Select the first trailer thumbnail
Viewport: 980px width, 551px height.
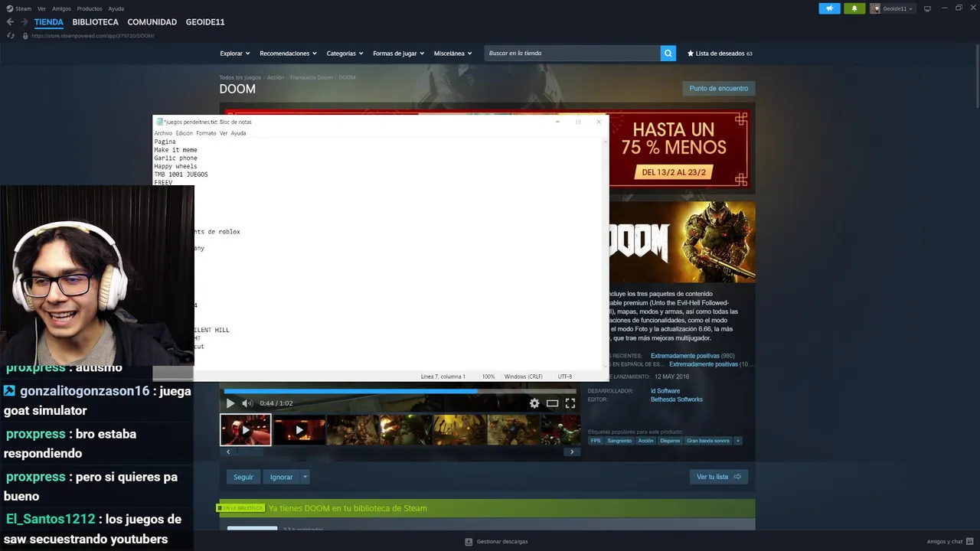pos(246,430)
